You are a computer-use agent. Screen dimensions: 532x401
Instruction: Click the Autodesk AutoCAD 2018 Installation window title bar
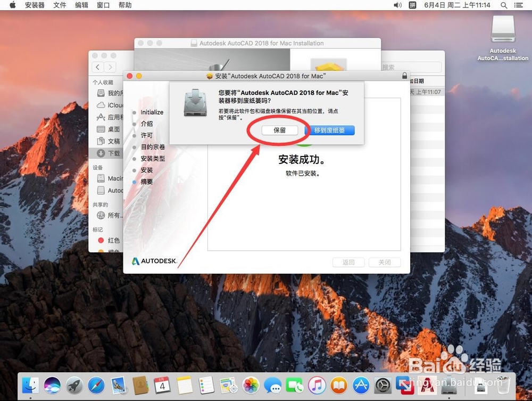coord(257,43)
